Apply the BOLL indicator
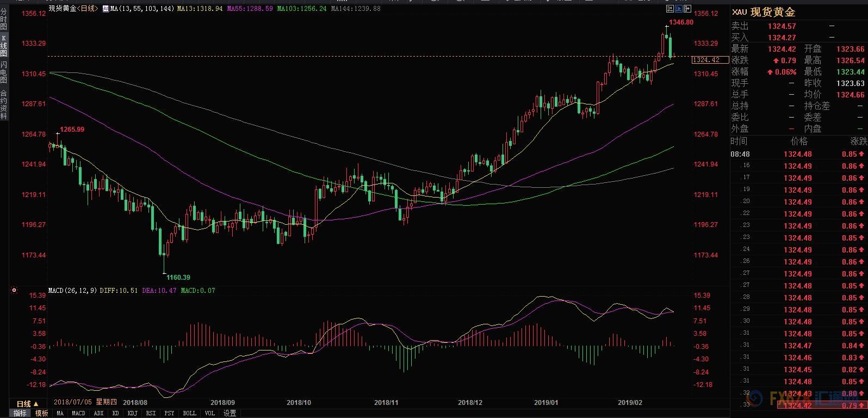 [189, 414]
